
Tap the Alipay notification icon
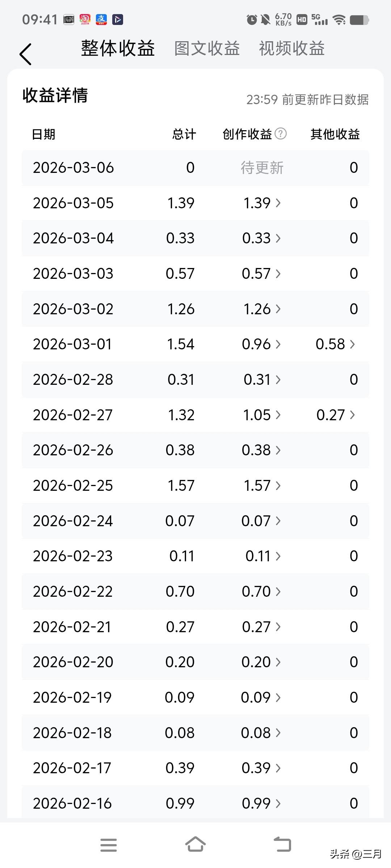101,20
